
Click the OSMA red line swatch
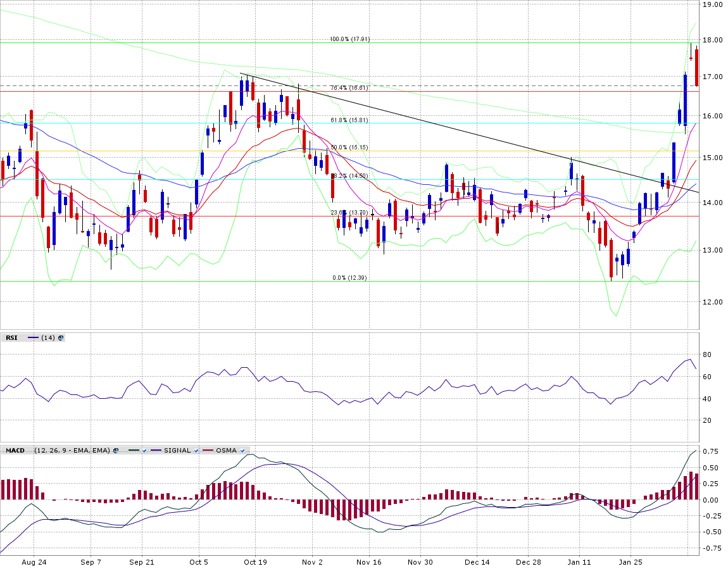[x=207, y=451]
